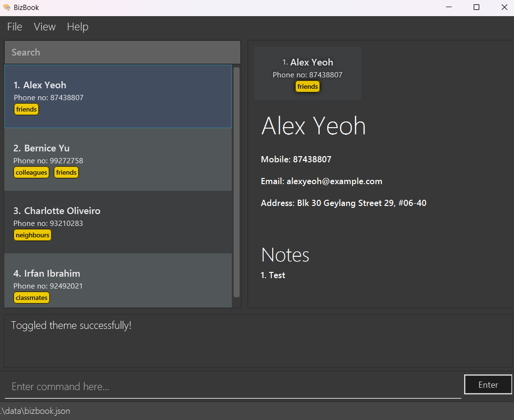Click friends tag in pinned detail card

307,87
